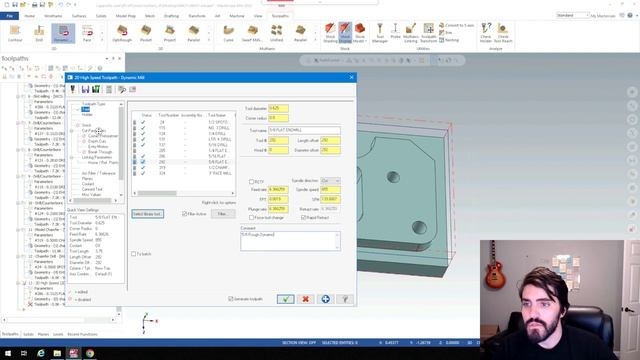Run Check Tool Reach analysis
The image size is (640, 360).
pos(503,33)
